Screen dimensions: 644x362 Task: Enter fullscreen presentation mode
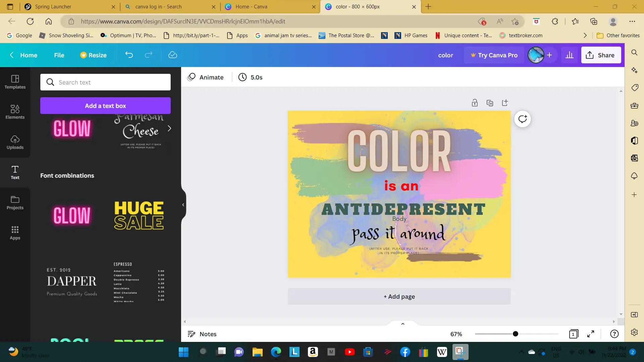[x=591, y=334]
